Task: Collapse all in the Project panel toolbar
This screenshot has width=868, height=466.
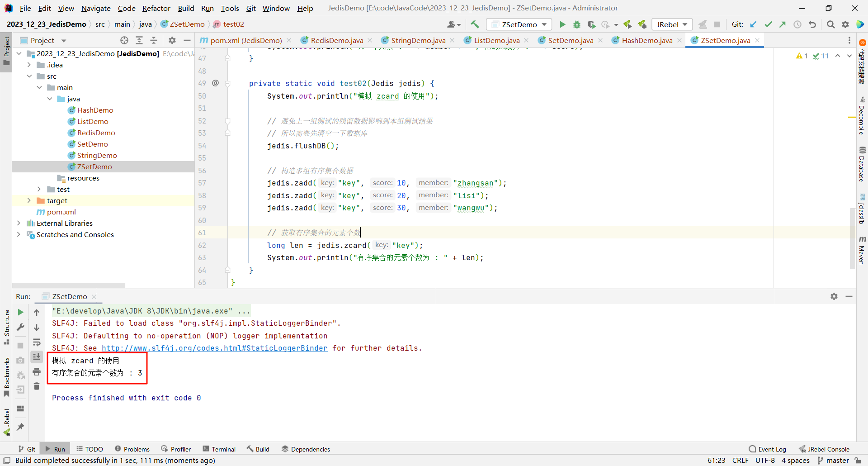Action: [154, 40]
